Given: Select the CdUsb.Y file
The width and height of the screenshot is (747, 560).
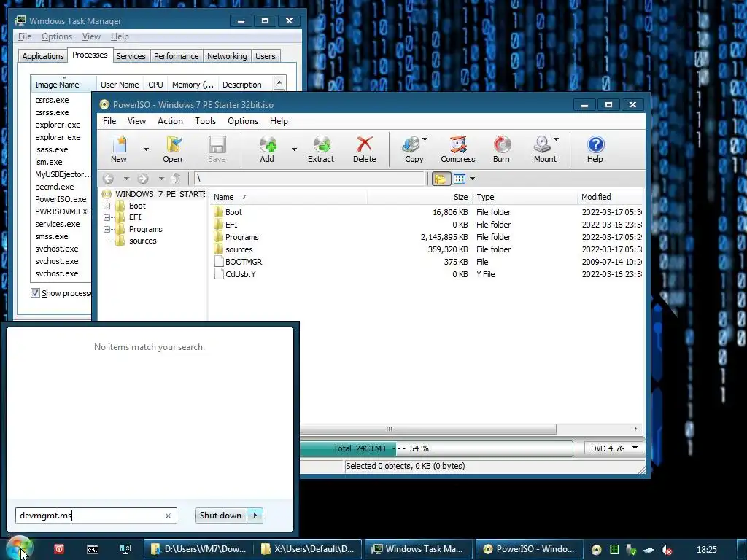Looking at the screenshot, I should click(241, 274).
